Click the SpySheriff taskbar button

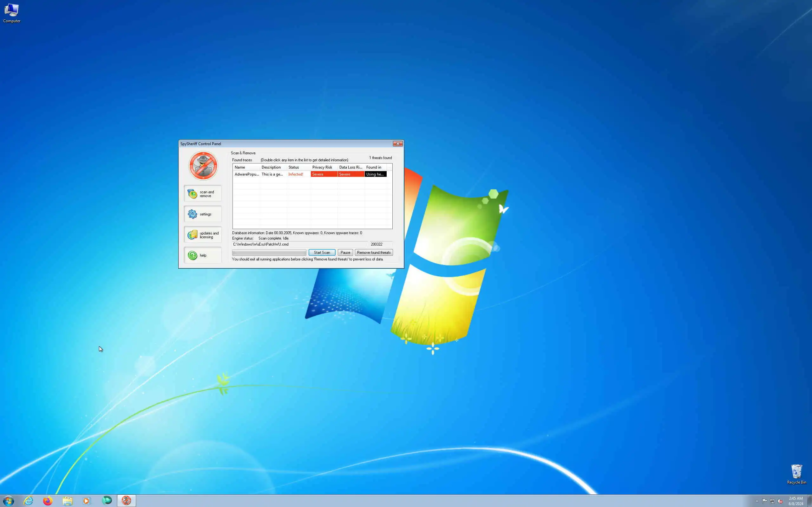(127, 501)
